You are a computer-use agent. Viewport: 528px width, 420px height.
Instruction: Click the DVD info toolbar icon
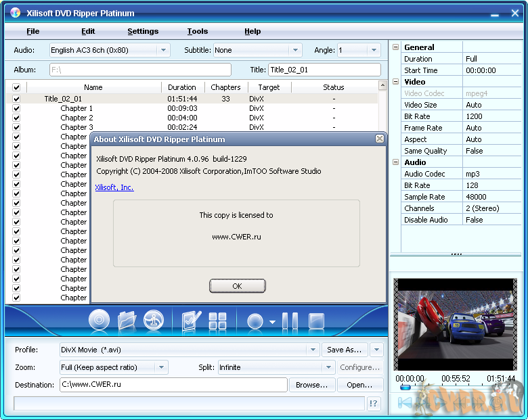pos(154,320)
